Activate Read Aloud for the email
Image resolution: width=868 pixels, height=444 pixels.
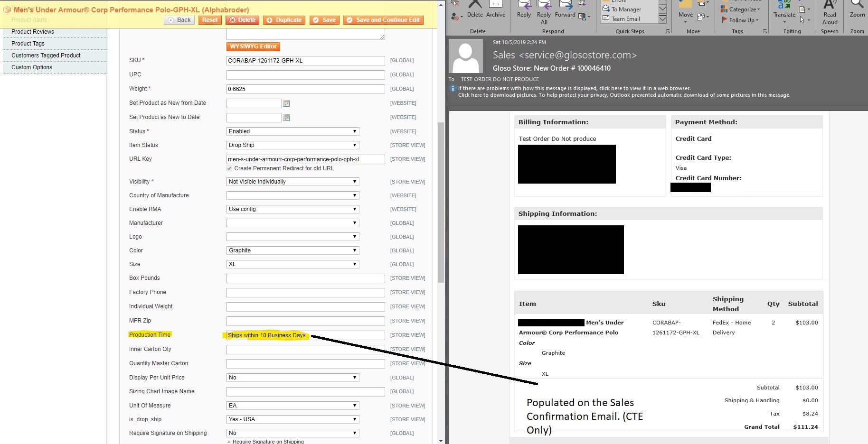pyautogui.click(x=830, y=12)
